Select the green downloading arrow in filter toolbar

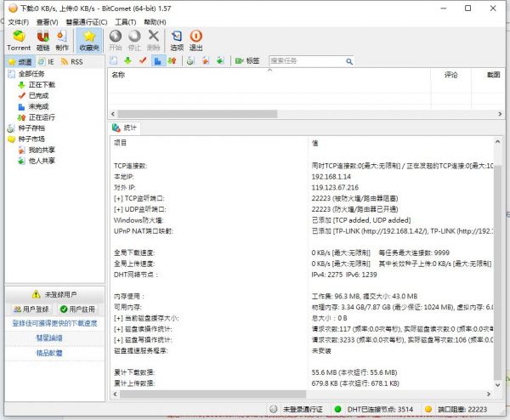(127, 60)
